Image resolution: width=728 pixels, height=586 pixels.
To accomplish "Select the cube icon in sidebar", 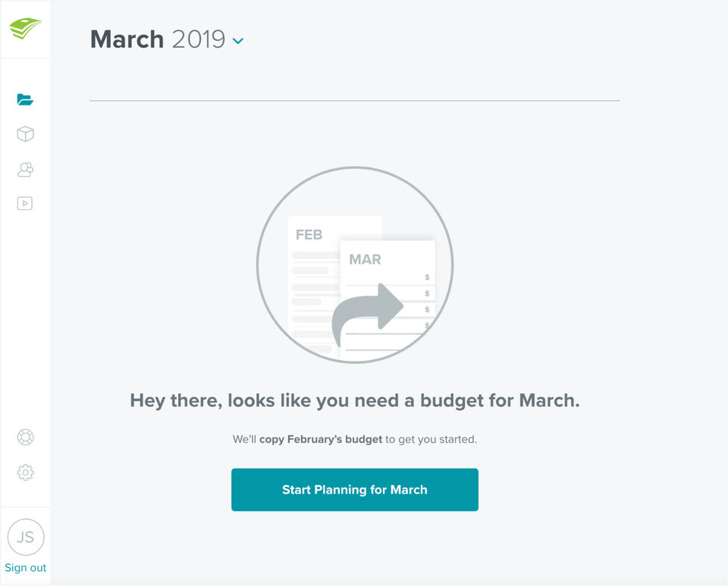I will pos(25,134).
